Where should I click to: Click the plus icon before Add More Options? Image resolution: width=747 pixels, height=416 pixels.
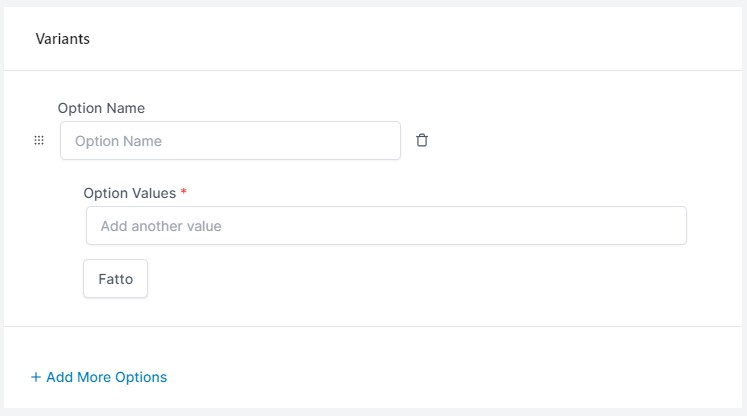[x=36, y=377]
